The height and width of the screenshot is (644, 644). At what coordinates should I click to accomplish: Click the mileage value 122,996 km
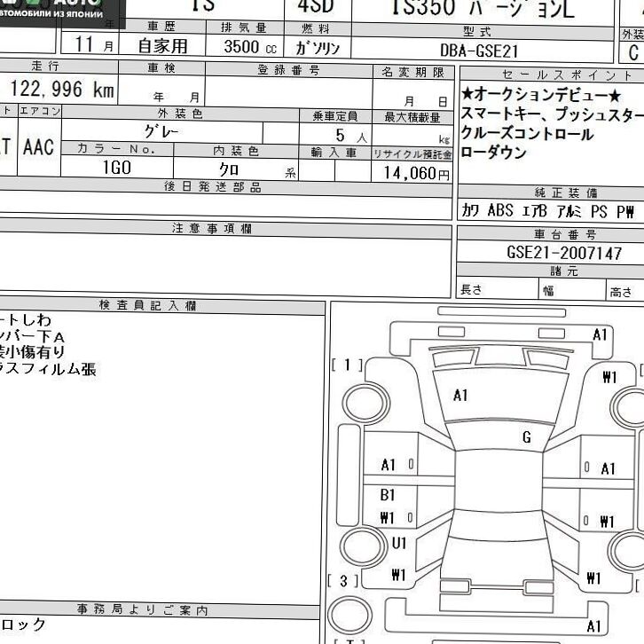[x=61, y=89]
